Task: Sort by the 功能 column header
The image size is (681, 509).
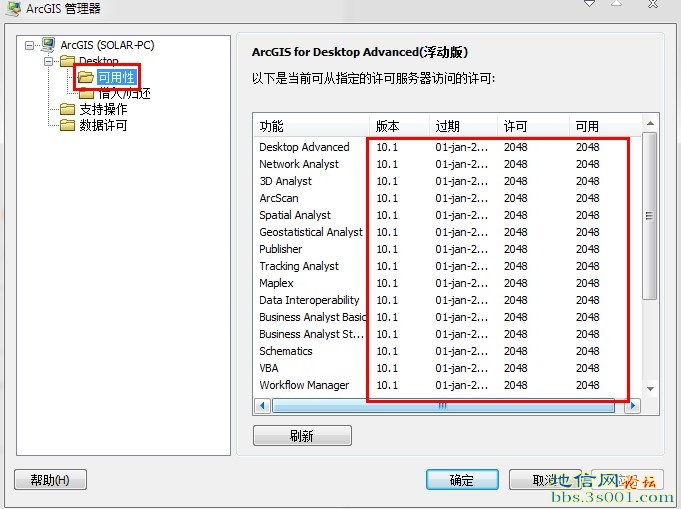Action: pyautogui.click(x=311, y=126)
